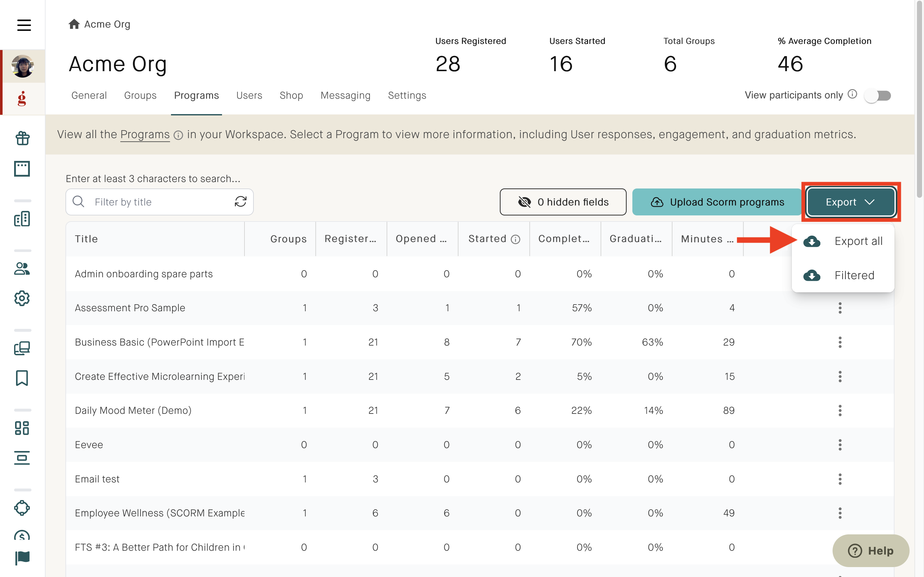Toggle View participants only switch
The width and height of the screenshot is (924, 577).
click(878, 96)
